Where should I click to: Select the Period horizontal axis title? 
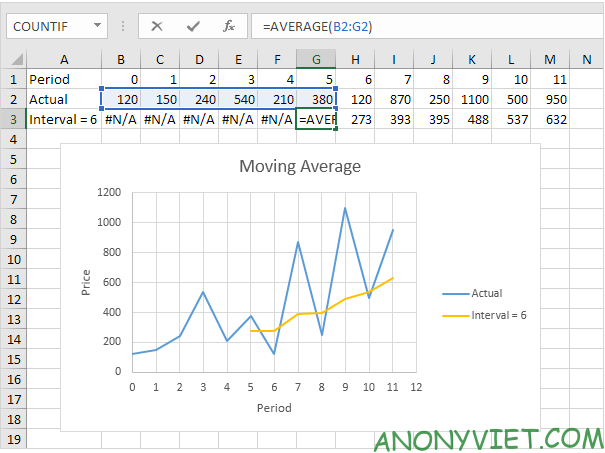(x=273, y=408)
